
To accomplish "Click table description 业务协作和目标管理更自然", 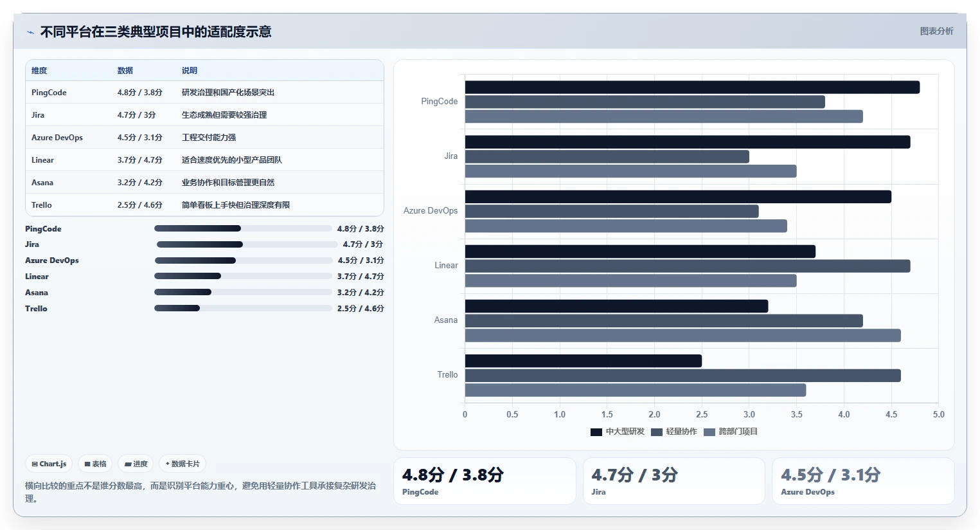I will click(228, 183).
